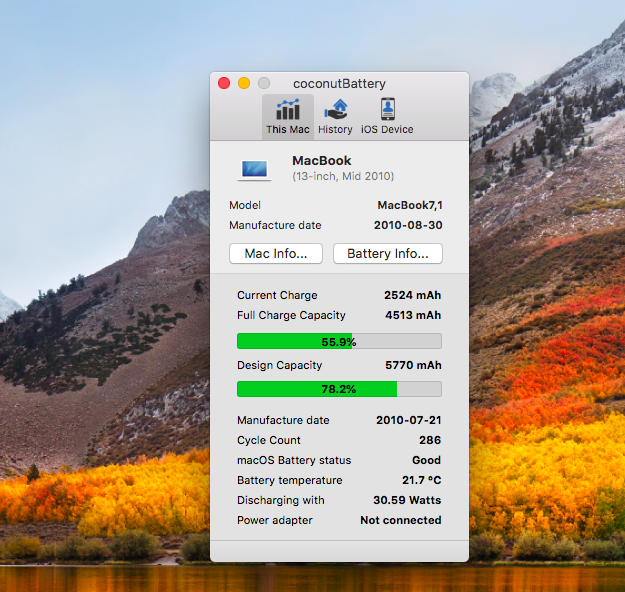Open the Battery Info… button
625x592 pixels.
[x=388, y=254]
